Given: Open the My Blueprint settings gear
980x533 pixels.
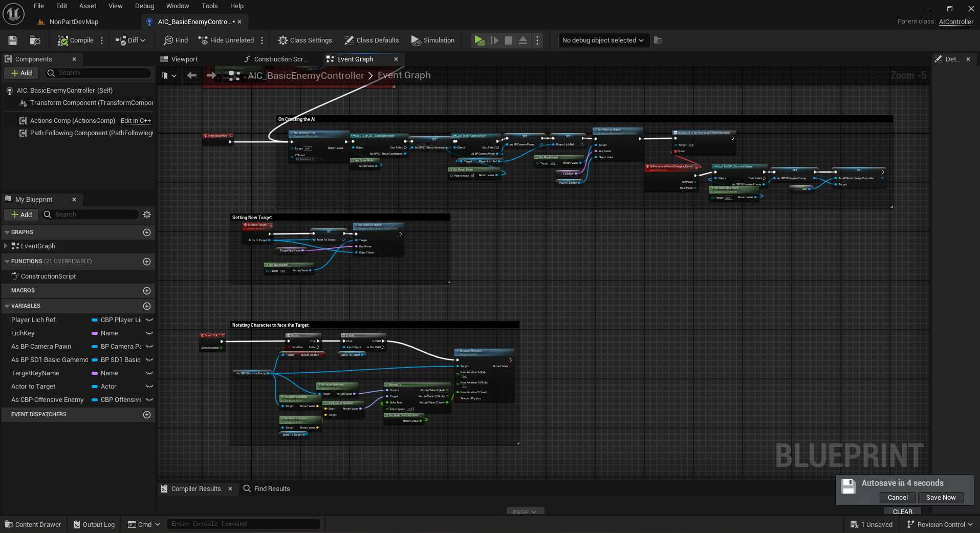Looking at the screenshot, I should point(147,215).
